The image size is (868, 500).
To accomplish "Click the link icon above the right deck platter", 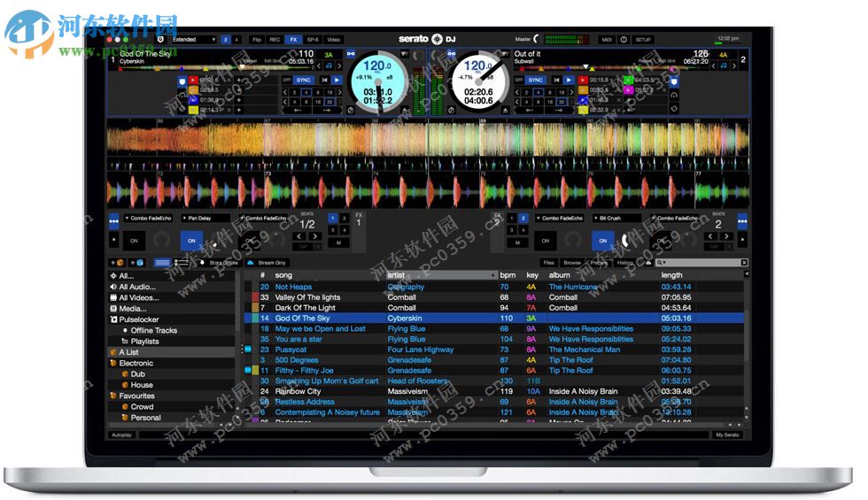I will point(452,54).
